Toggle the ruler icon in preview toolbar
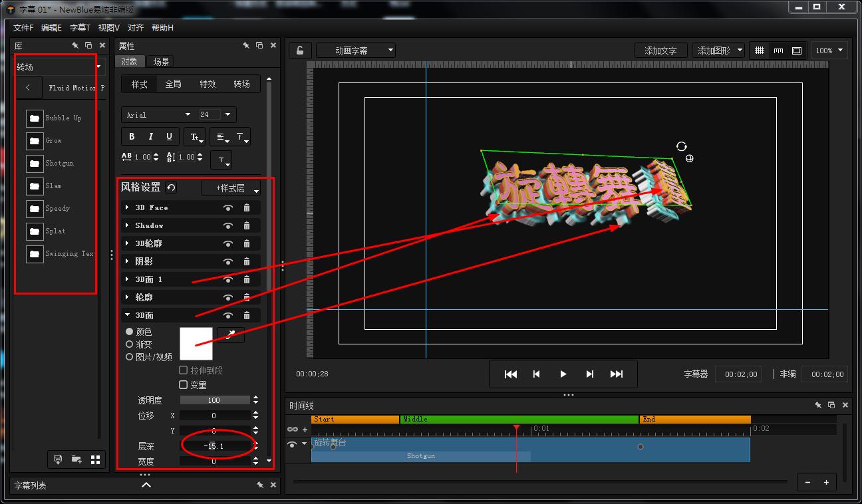 tap(778, 51)
